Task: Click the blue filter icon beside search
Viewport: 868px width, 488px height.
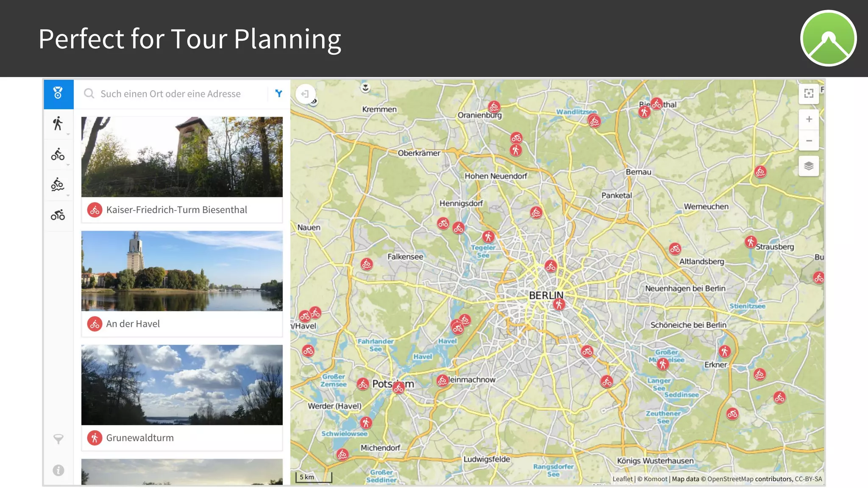Action: (278, 94)
